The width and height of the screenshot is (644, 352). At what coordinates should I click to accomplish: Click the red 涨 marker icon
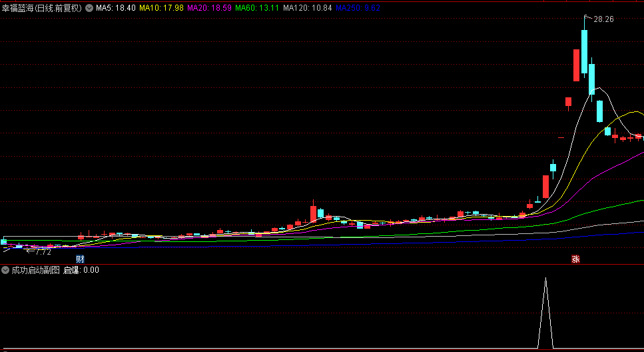click(x=576, y=259)
